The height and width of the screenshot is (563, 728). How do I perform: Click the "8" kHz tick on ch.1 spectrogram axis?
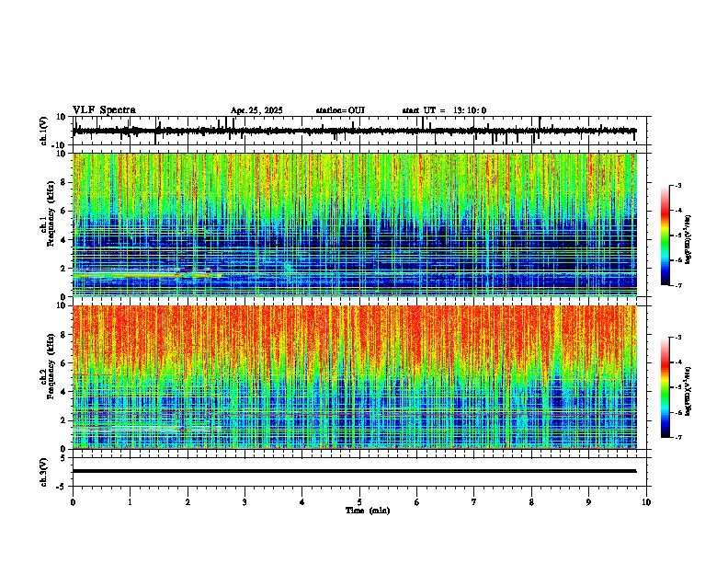(63, 182)
